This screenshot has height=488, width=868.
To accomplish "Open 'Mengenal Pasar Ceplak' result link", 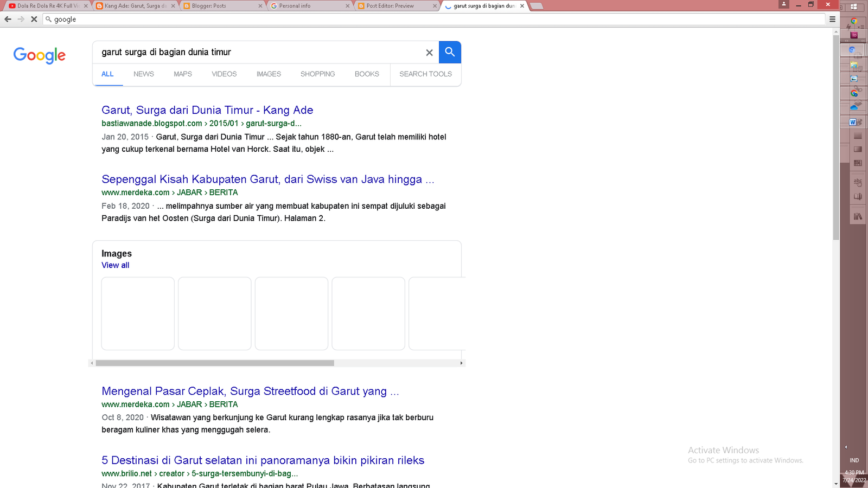I will (250, 391).
